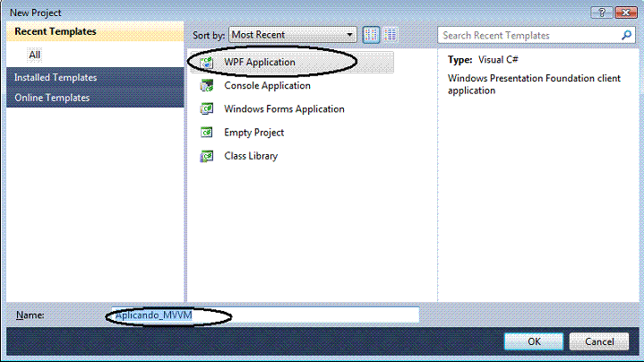Select the Class Library label
644x362 pixels.
click(x=251, y=156)
